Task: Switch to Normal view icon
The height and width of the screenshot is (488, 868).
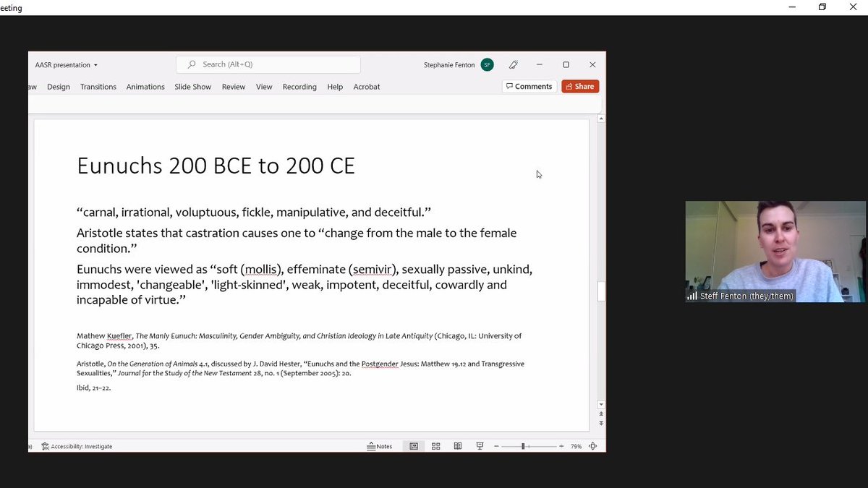Action: (x=414, y=446)
